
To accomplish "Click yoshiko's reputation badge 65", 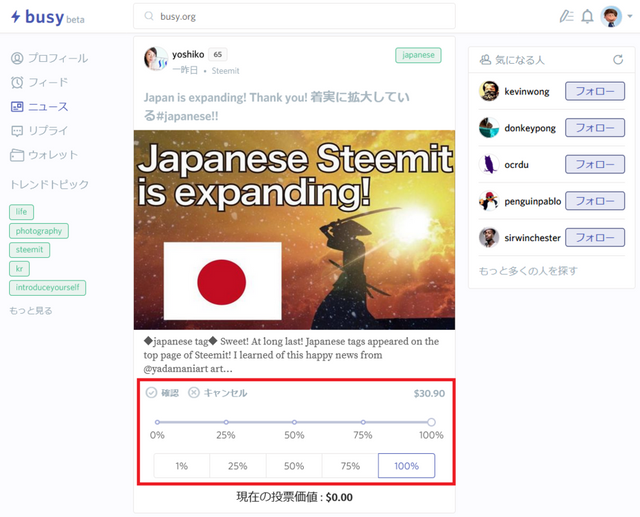I will [218, 54].
